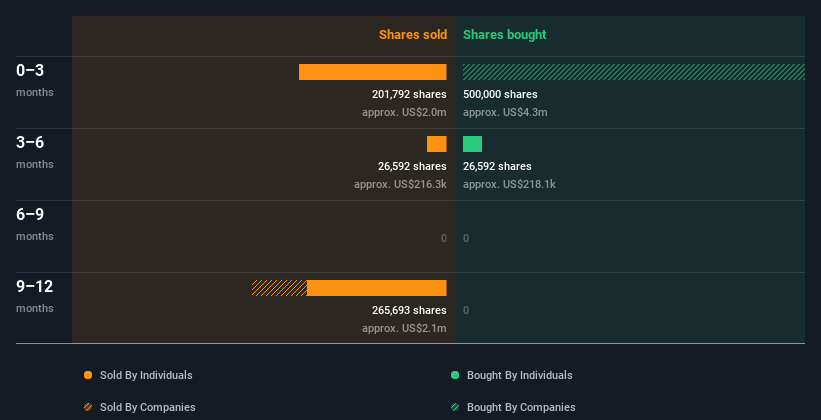
Task: Click the green Bought By Individuals legend dot
Action: (x=455, y=375)
